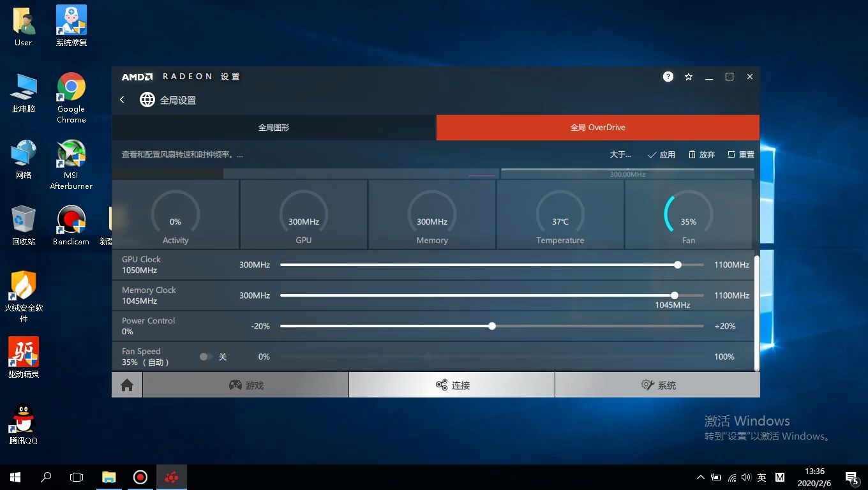This screenshot has width=868, height=490.
Task: Open the home icon in bottom bar
Action: pyautogui.click(x=127, y=385)
